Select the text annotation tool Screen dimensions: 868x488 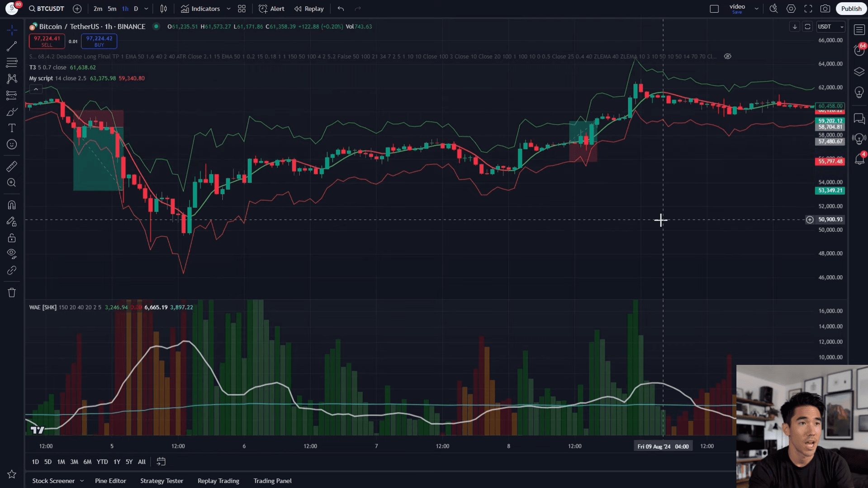pyautogui.click(x=12, y=128)
